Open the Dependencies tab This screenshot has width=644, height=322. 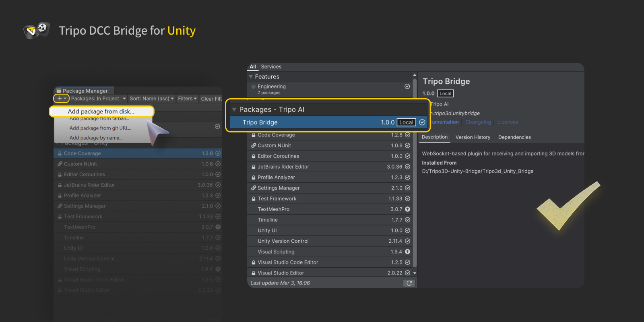coord(514,137)
